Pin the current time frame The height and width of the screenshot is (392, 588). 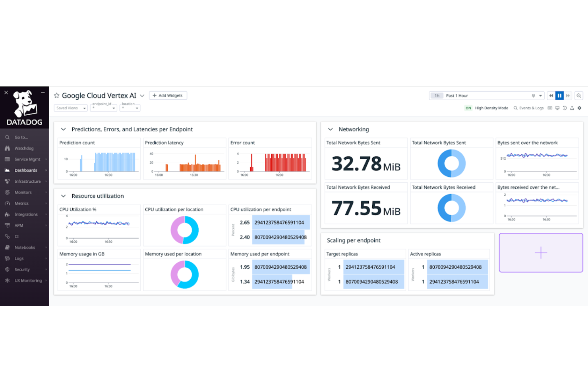(533, 95)
